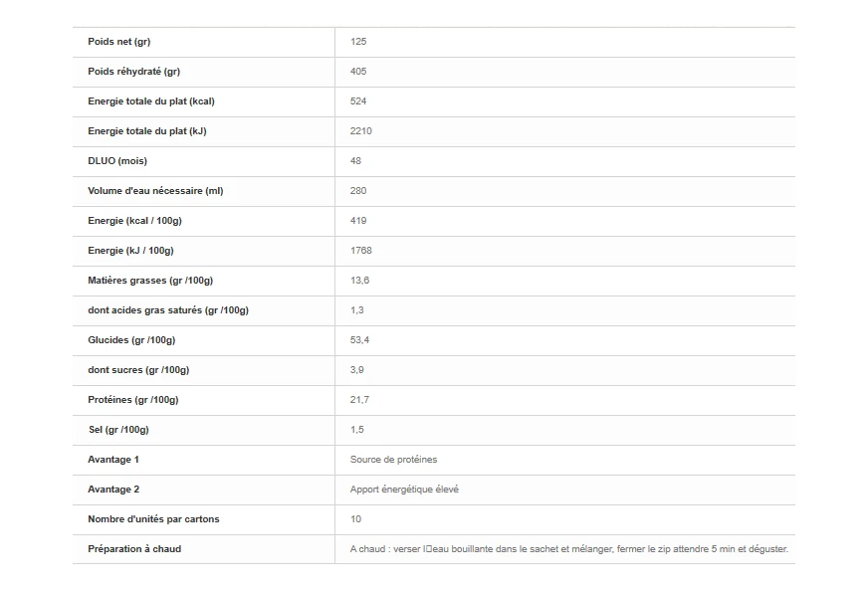The width and height of the screenshot is (868, 590).
Task: Click the 'Préparation à chaud' instructions text
Action: pos(568,549)
